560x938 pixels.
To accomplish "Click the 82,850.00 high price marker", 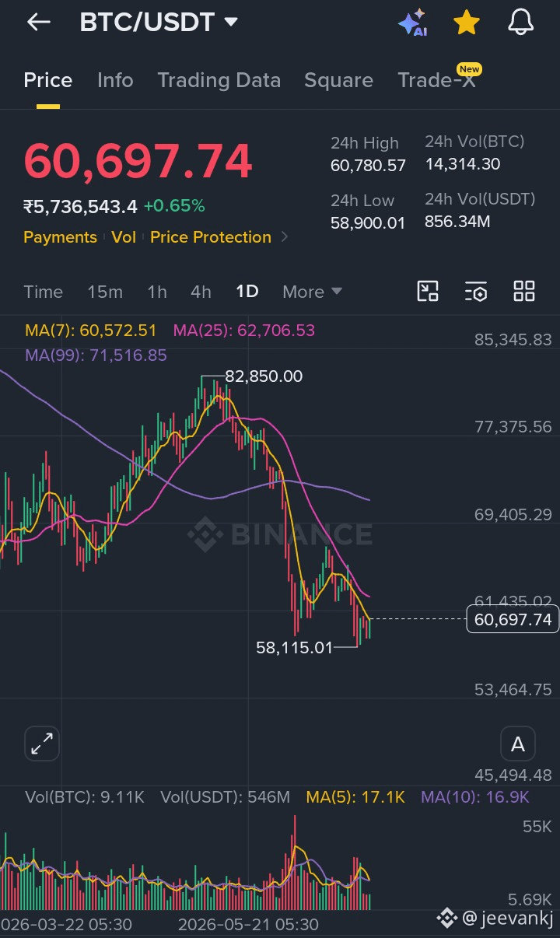I will pos(264,376).
